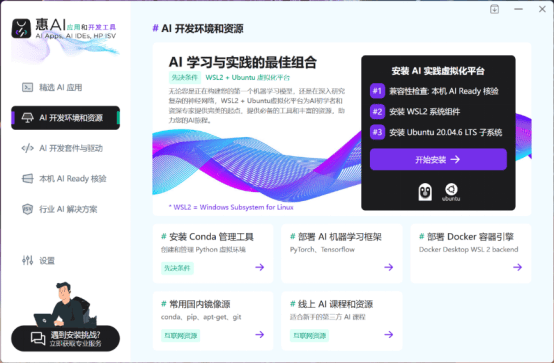Click the #3 step badge
554x363 pixels.
[x=377, y=132]
